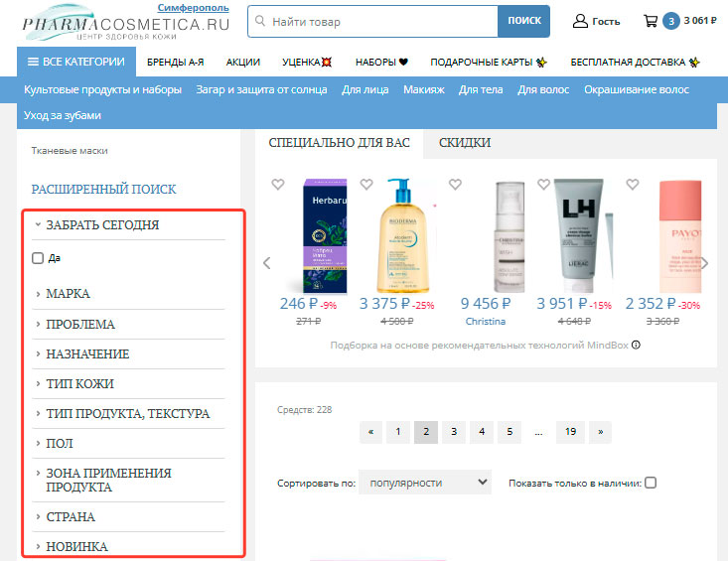Click the Pharmacosmetica.ru logo

(x=126, y=23)
